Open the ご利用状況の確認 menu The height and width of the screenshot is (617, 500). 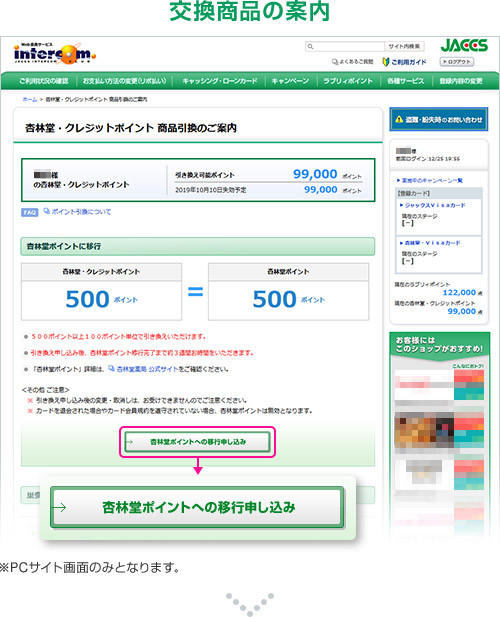(x=44, y=81)
